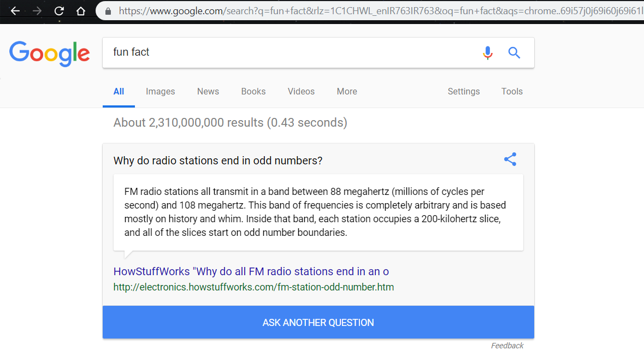The width and height of the screenshot is (644, 362).
Task: Reload the page with the refresh icon
Action: pos(59,11)
